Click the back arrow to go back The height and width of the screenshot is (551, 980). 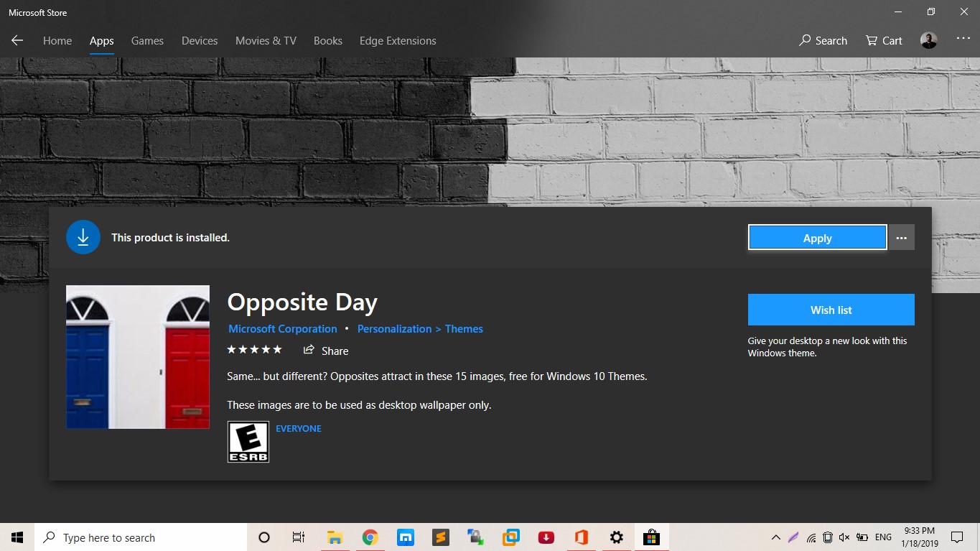pyautogui.click(x=16, y=41)
